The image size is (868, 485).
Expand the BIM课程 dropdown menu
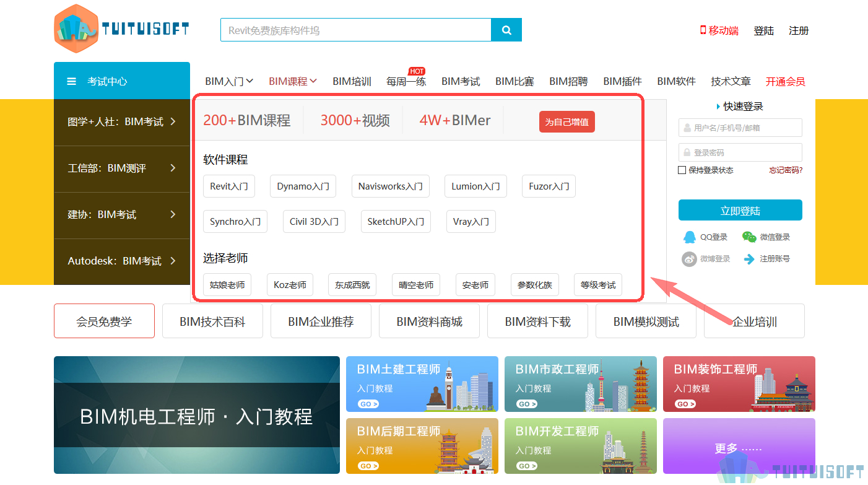click(x=293, y=81)
